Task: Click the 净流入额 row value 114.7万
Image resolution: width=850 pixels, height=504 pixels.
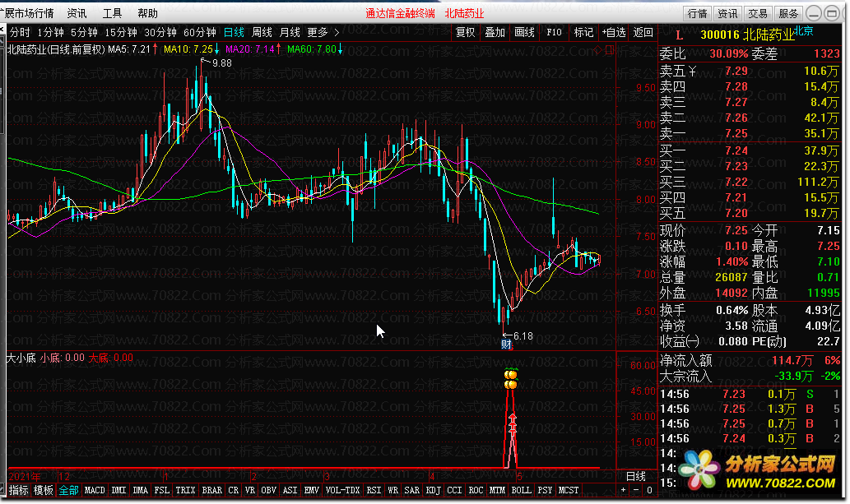Action: [792, 360]
